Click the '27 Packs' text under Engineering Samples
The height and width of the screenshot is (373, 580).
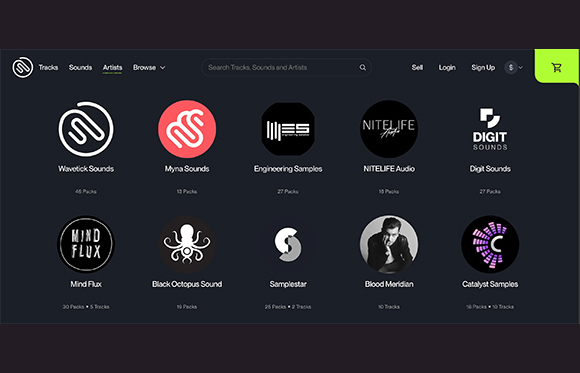[x=288, y=191]
